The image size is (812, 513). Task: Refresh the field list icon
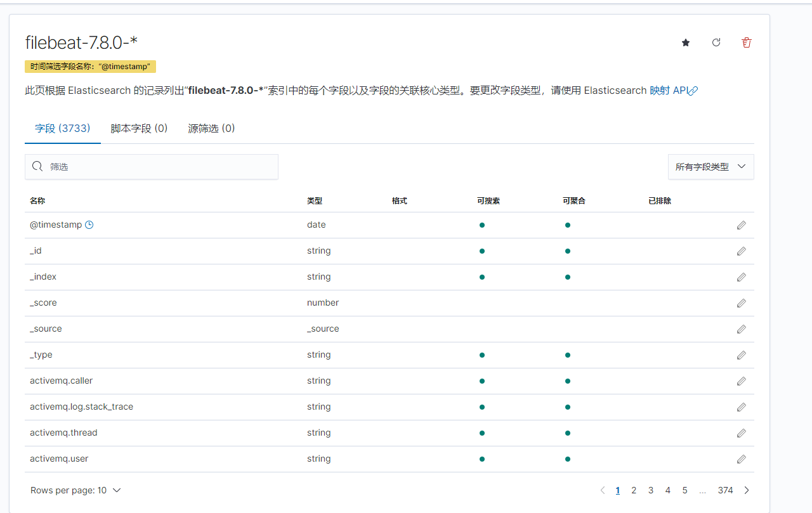pyautogui.click(x=716, y=42)
